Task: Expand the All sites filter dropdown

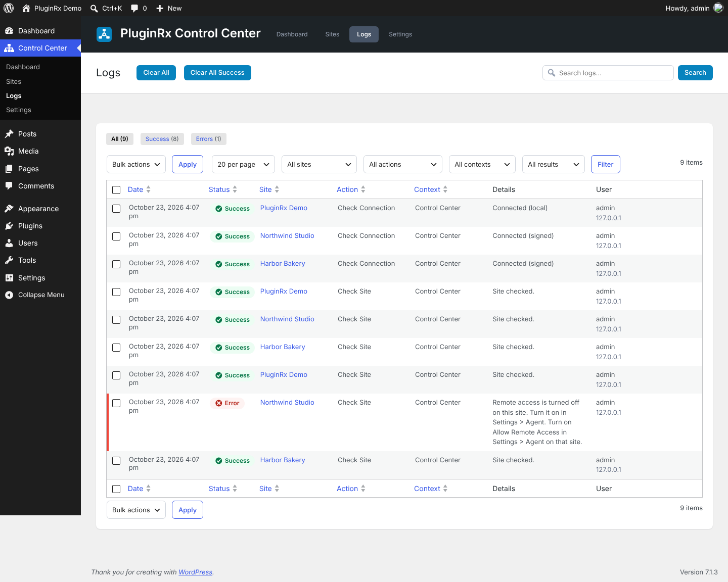Action: coord(319,164)
